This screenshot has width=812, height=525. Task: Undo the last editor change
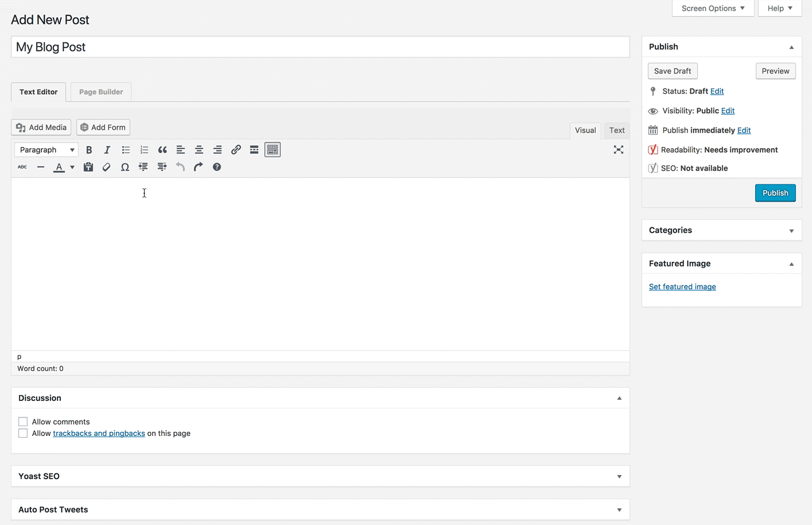tap(180, 167)
